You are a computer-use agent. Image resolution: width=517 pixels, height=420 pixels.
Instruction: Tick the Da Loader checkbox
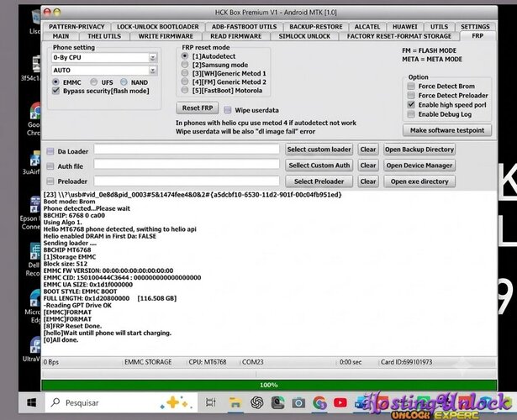pyautogui.click(x=50, y=151)
